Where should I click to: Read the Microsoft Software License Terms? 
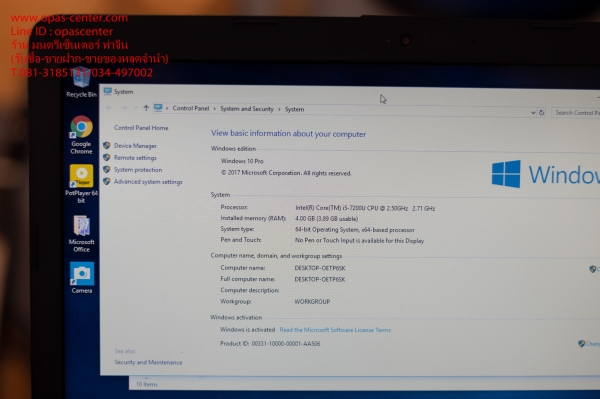point(335,330)
